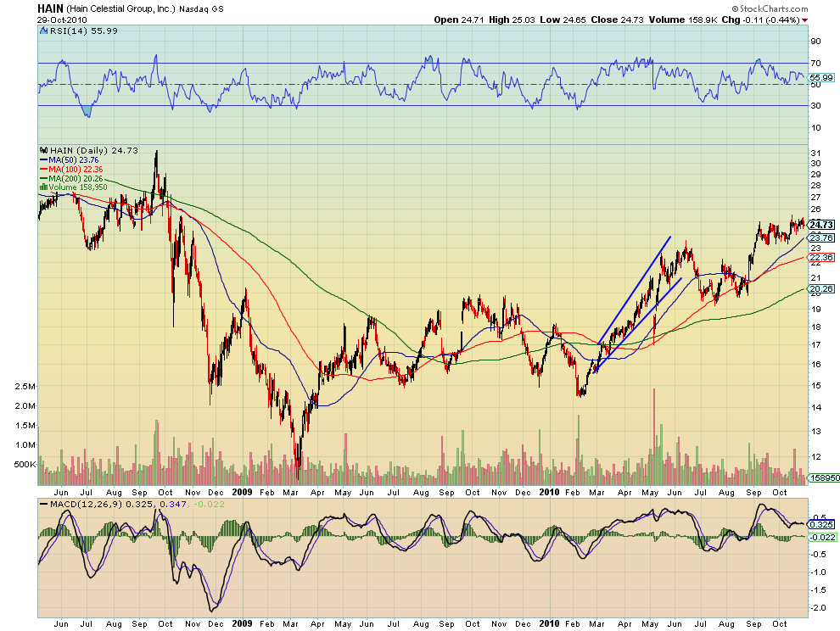Click the 30 level label on RSI axis
840x631 pixels.
click(815, 105)
